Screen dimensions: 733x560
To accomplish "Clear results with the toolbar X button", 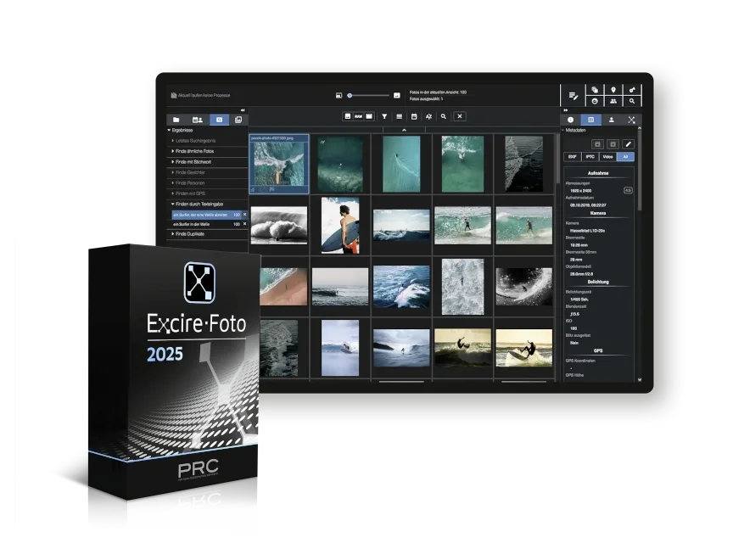I will pos(460,116).
